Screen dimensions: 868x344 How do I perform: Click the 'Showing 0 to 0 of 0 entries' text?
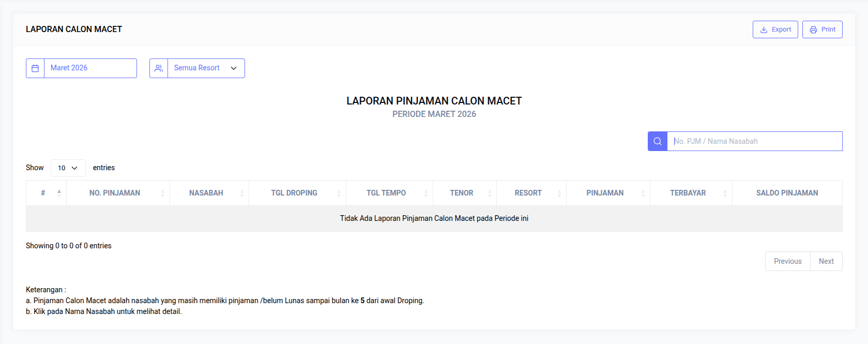pyautogui.click(x=69, y=246)
